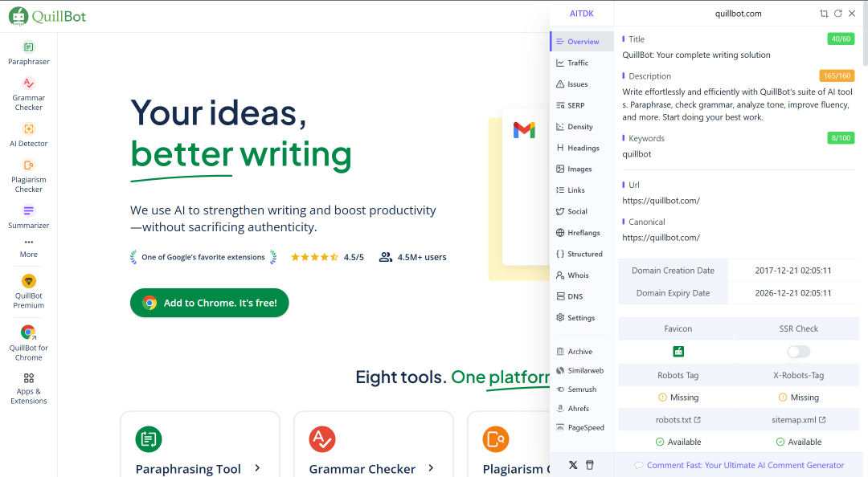Click the crop/screenshot icon in AITDK header

[824, 14]
